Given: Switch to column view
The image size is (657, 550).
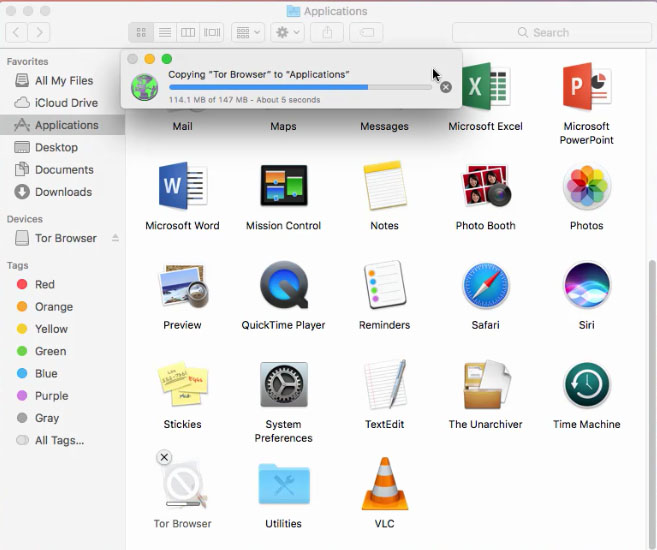Looking at the screenshot, I should [x=188, y=32].
